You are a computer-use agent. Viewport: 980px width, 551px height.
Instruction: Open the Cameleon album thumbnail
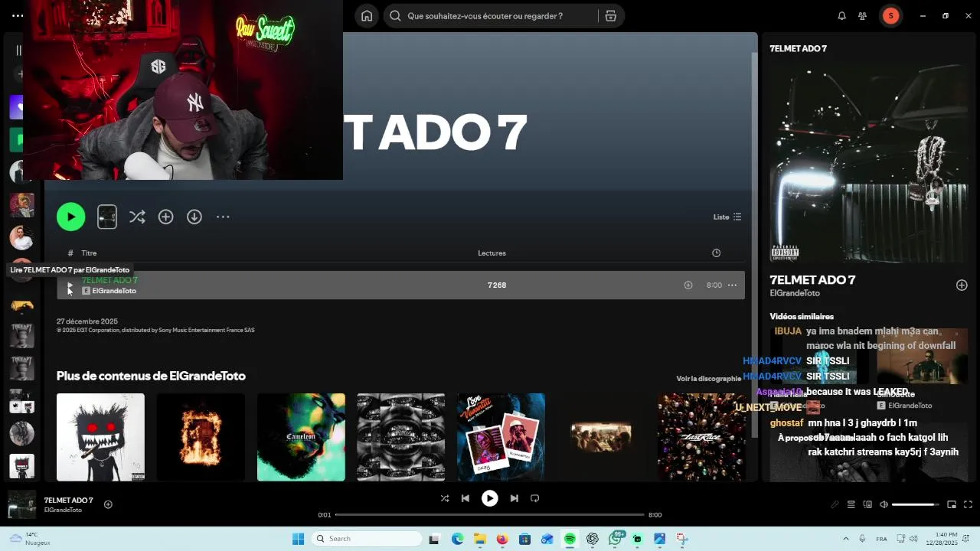point(301,437)
